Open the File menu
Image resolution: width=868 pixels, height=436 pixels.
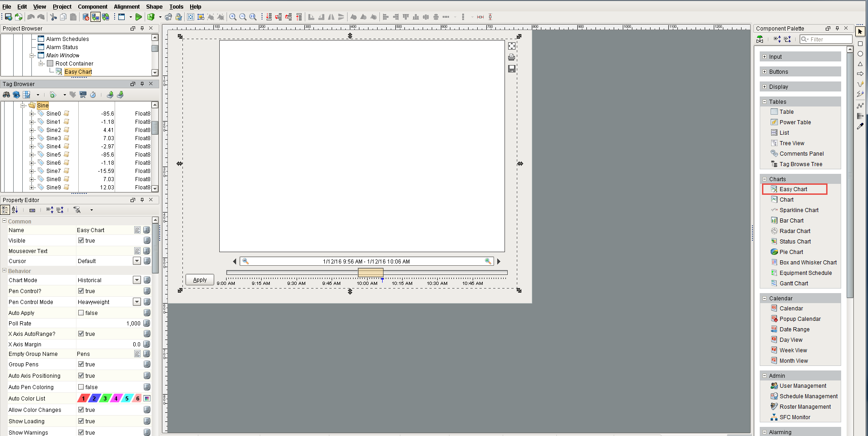pyautogui.click(x=7, y=7)
